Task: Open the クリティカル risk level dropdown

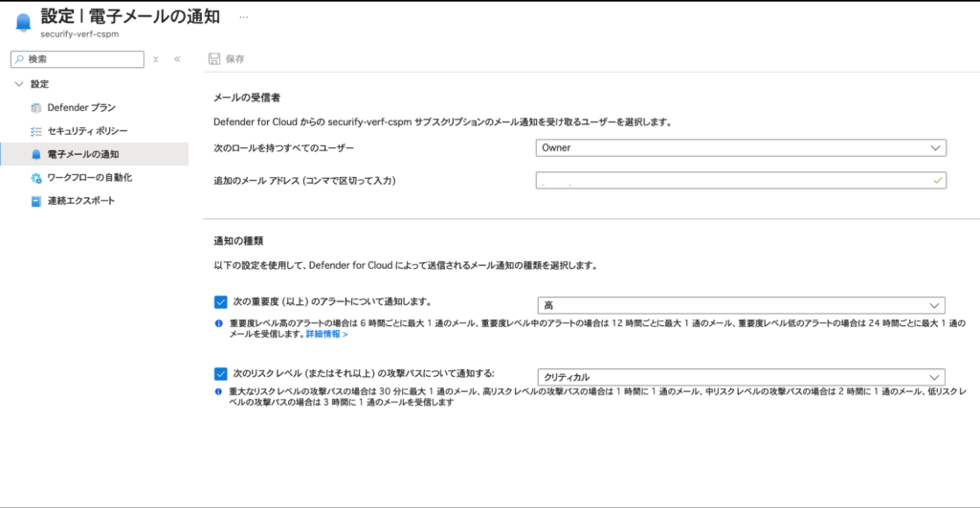Action: click(741, 377)
